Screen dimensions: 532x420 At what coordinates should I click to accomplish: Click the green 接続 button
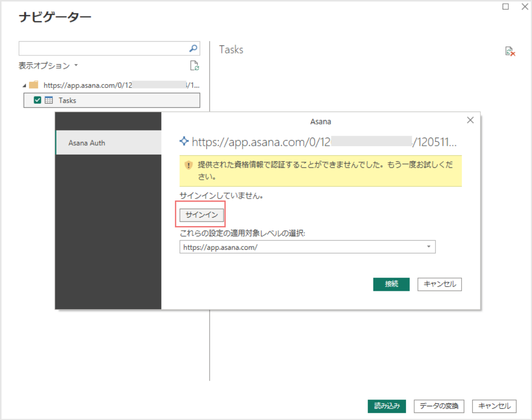point(391,284)
